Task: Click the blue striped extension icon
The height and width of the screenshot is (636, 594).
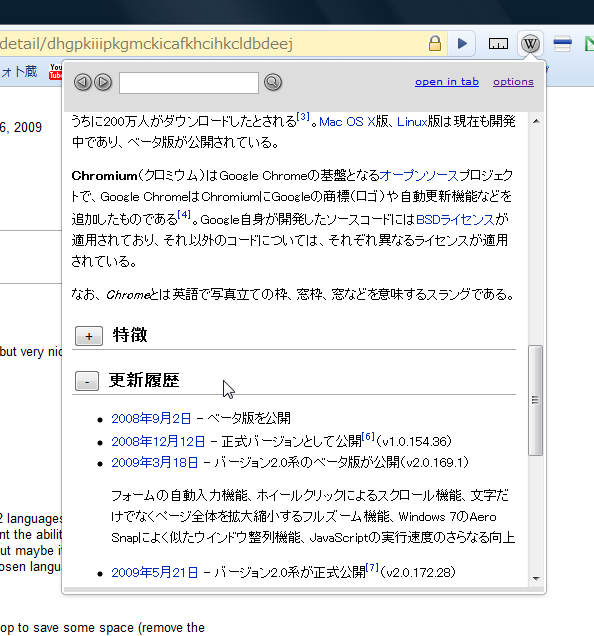Action: pyautogui.click(x=562, y=43)
